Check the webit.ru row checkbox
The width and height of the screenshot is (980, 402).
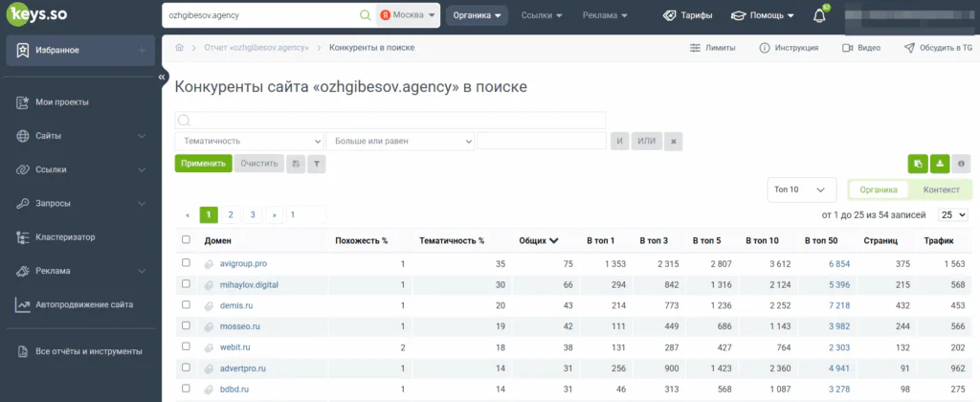186,346
